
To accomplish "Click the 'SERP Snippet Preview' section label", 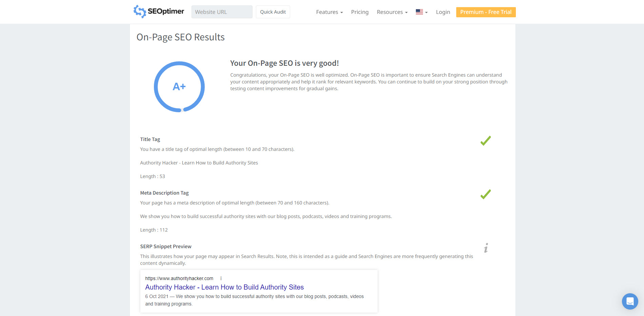I will [166, 246].
